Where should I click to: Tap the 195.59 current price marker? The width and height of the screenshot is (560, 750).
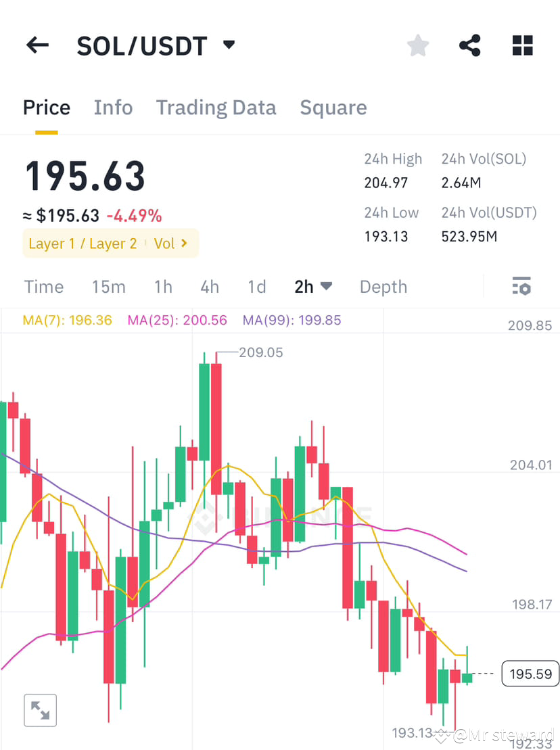point(530,674)
